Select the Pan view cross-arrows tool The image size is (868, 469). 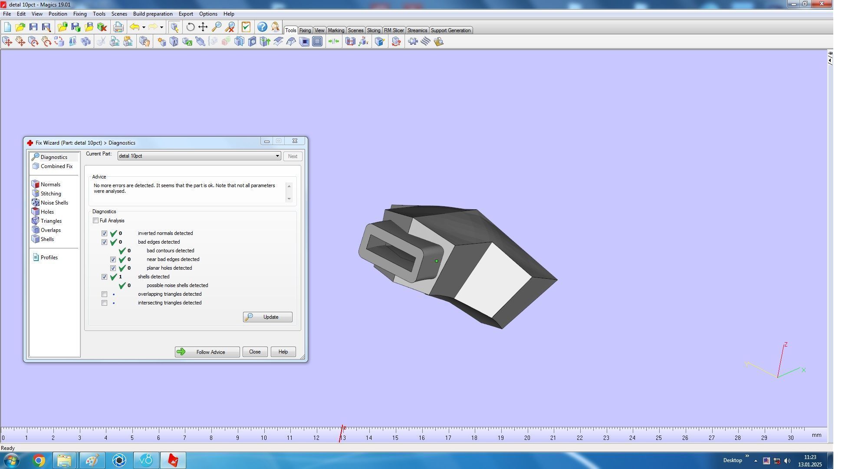pyautogui.click(x=203, y=27)
